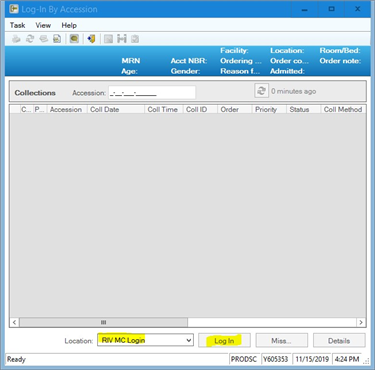Click the 4:24 PM time in status bar
This screenshot has width=375, height=370.
click(x=347, y=359)
